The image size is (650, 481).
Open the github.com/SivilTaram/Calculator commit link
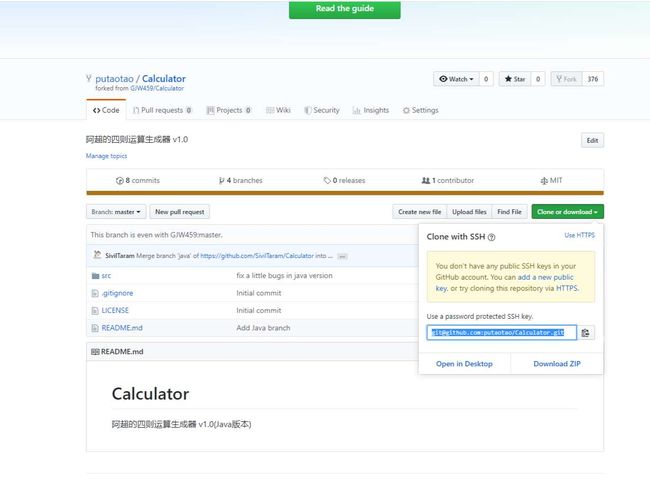coord(257,256)
